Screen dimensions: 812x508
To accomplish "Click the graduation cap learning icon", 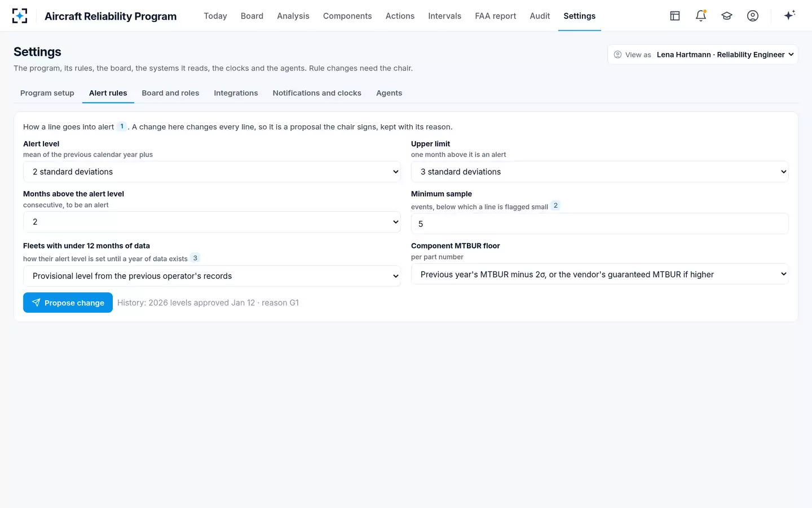I will [727, 16].
